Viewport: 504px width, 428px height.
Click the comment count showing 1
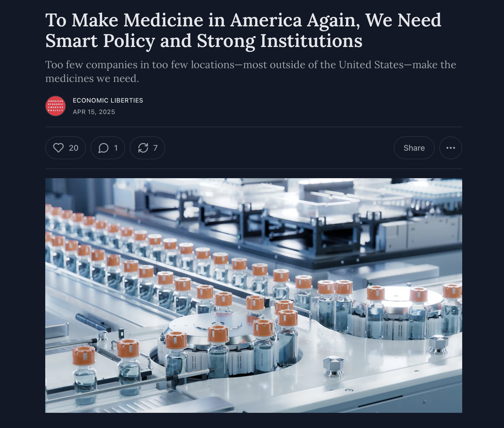(x=116, y=148)
